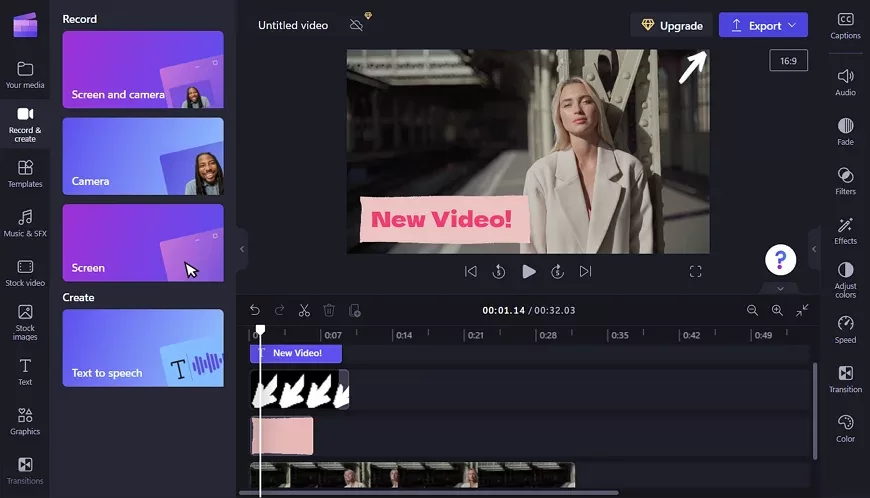Enter fullscreen preview mode
Viewport: 870px width, 498px height.
695,271
